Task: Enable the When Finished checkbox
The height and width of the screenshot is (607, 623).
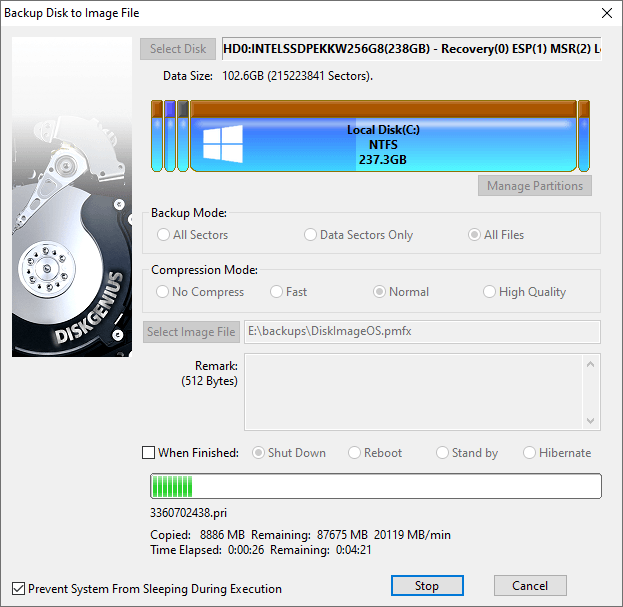Action: (x=149, y=453)
